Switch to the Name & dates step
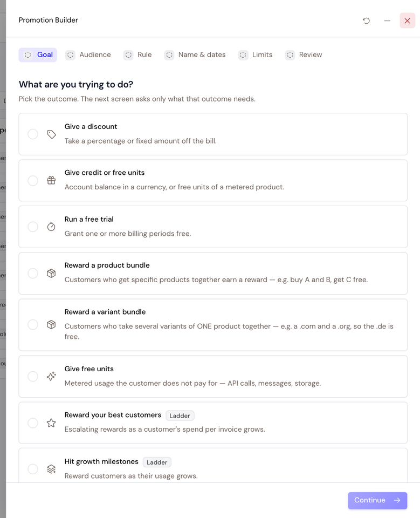 [195, 55]
